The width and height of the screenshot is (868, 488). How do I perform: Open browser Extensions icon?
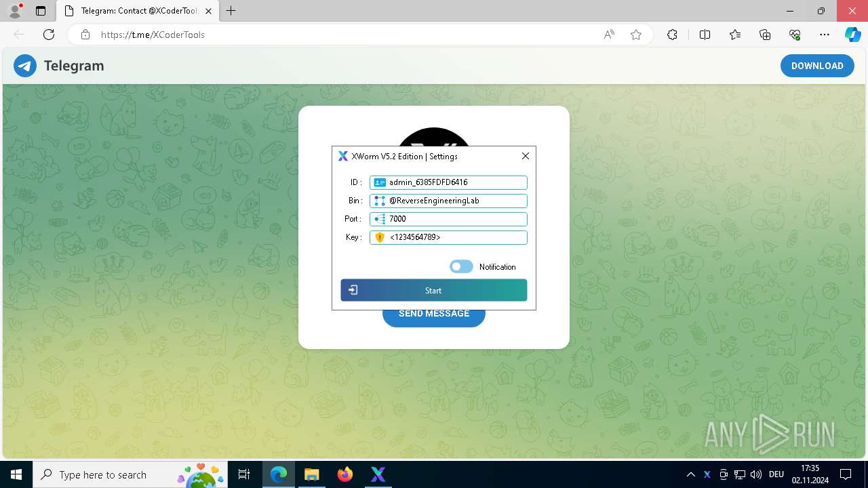672,35
